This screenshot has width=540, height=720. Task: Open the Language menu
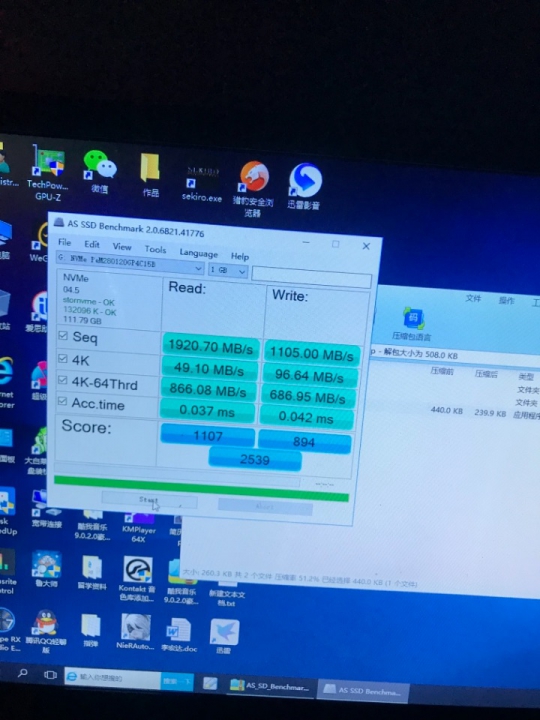click(198, 253)
